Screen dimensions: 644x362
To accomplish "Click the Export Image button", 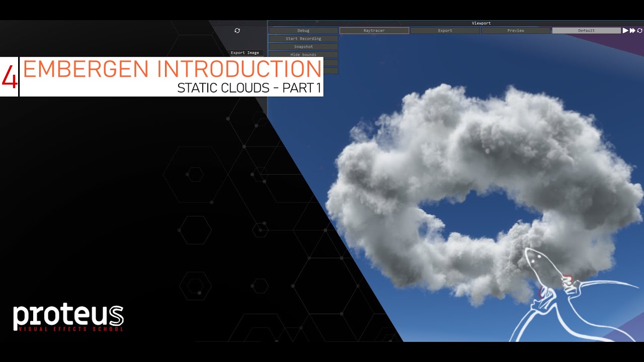I will [245, 53].
